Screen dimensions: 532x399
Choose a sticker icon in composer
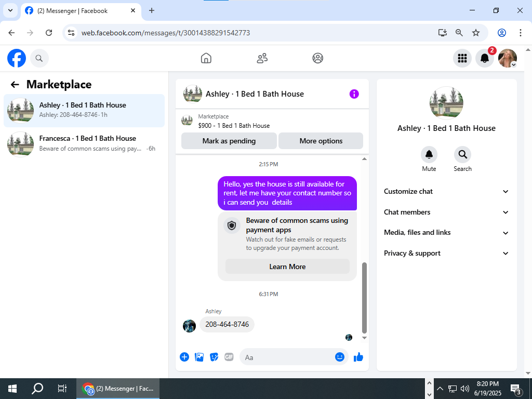click(x=214, y=357)
